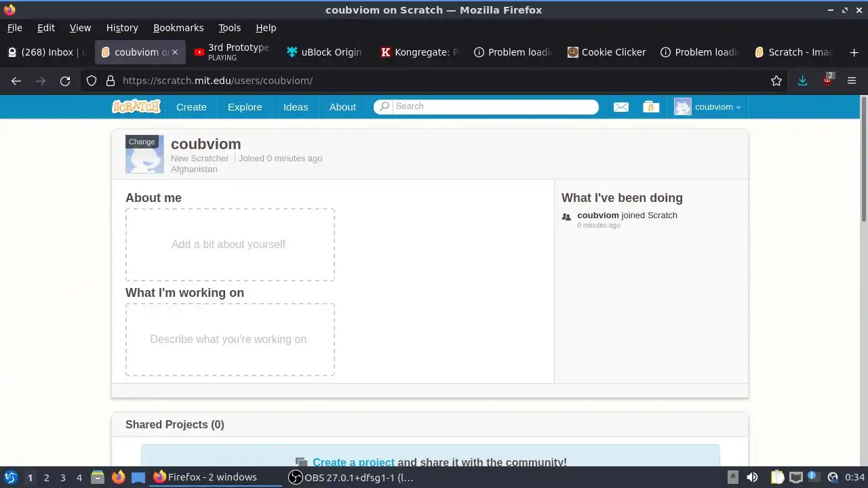Click the Scratch logo in navigation bar
Screen dimensions: 868x488
pyautogui.click(x=136, y=106)
